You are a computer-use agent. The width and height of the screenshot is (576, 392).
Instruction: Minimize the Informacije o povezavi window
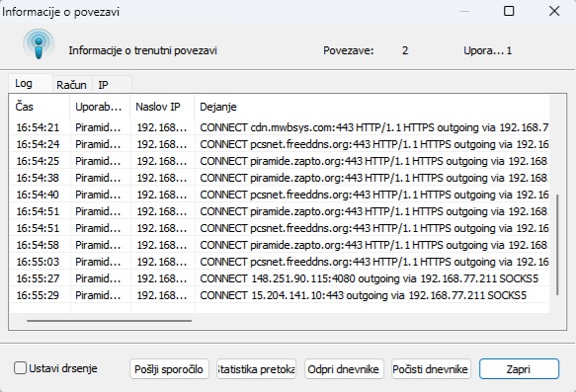(x=464, y=11)
